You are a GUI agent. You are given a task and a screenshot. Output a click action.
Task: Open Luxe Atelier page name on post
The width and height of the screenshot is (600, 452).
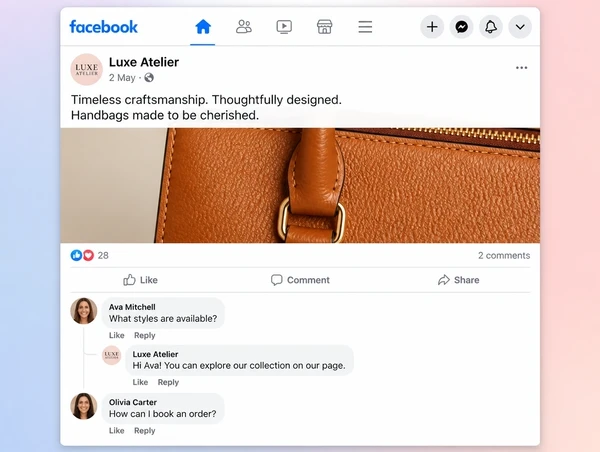click(144, 62)
